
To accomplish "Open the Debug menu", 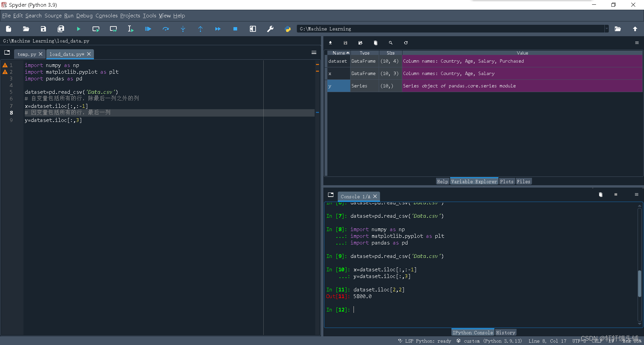I will click(x=85, y=16).
